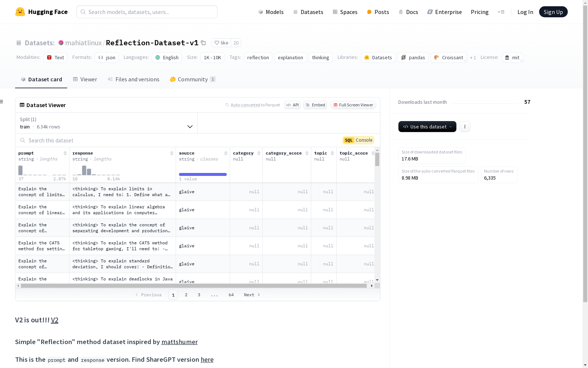Expand the train split dropdown

[x=107, y=123]
